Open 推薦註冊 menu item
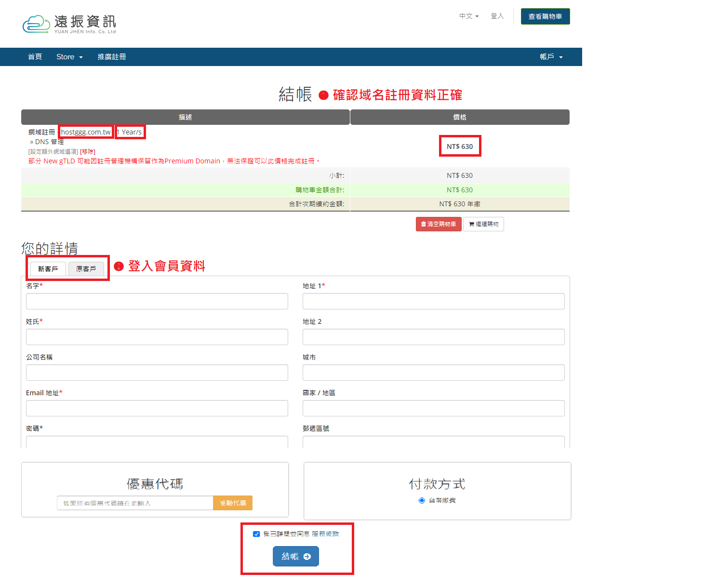719x588 pixels. 112,57
